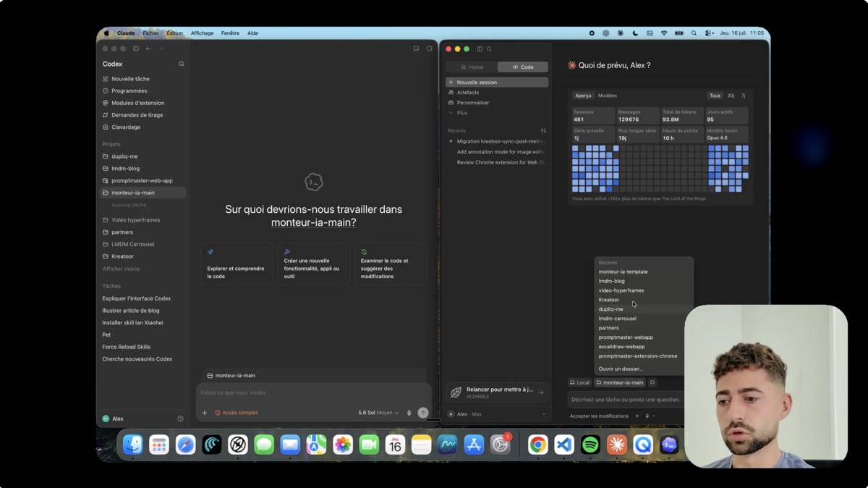
Task: Collapse the monteur-ia-main project in Codex sidebar
Action: pyautogui.click(x=143, y=193)
